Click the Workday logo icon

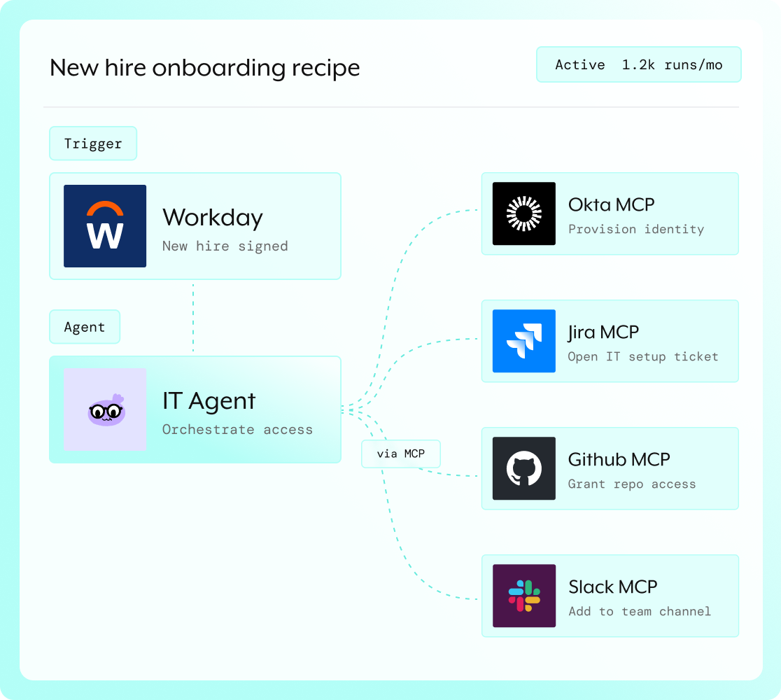(105, 226)
